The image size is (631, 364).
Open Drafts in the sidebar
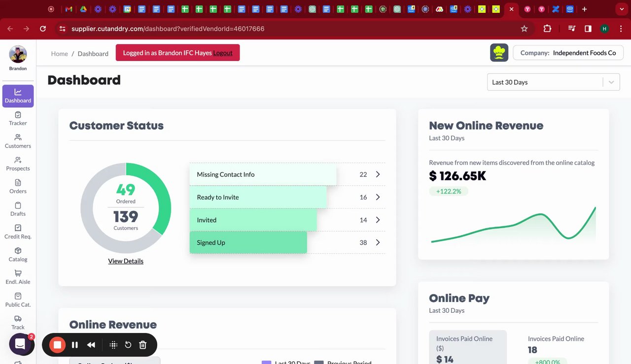point(18,209)
